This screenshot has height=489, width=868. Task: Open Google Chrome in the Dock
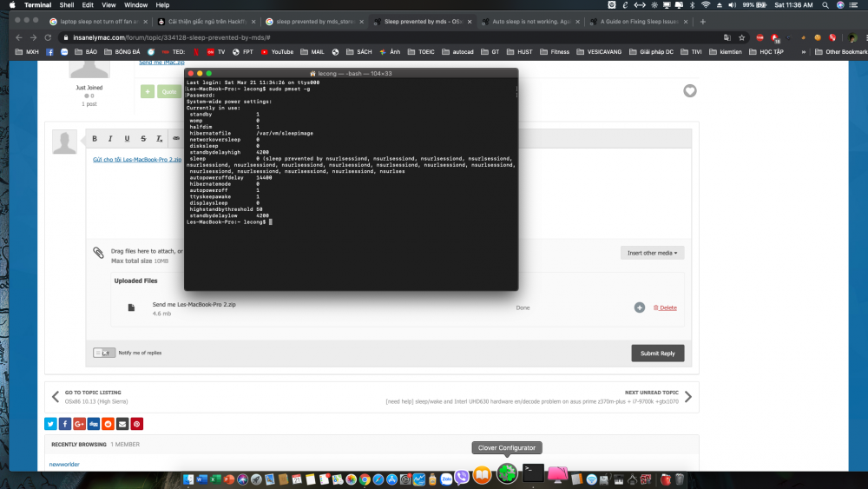365,479
